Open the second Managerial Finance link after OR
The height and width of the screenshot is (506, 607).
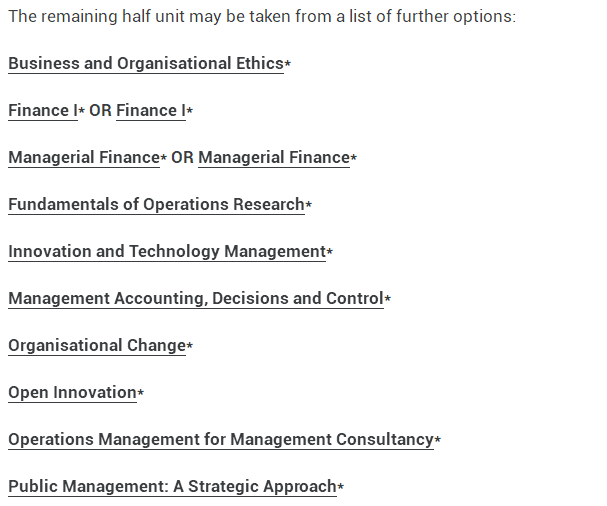(274, 158)
